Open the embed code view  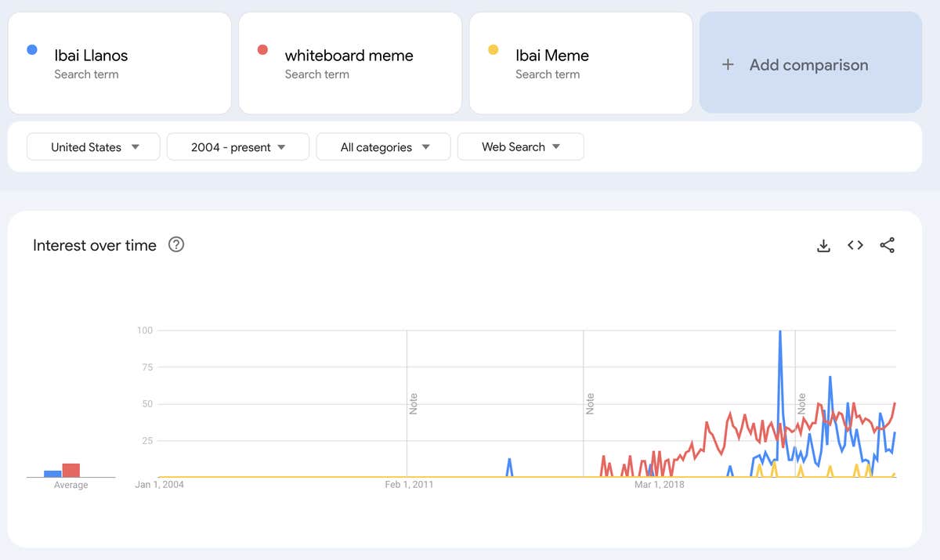pos(855,245)
